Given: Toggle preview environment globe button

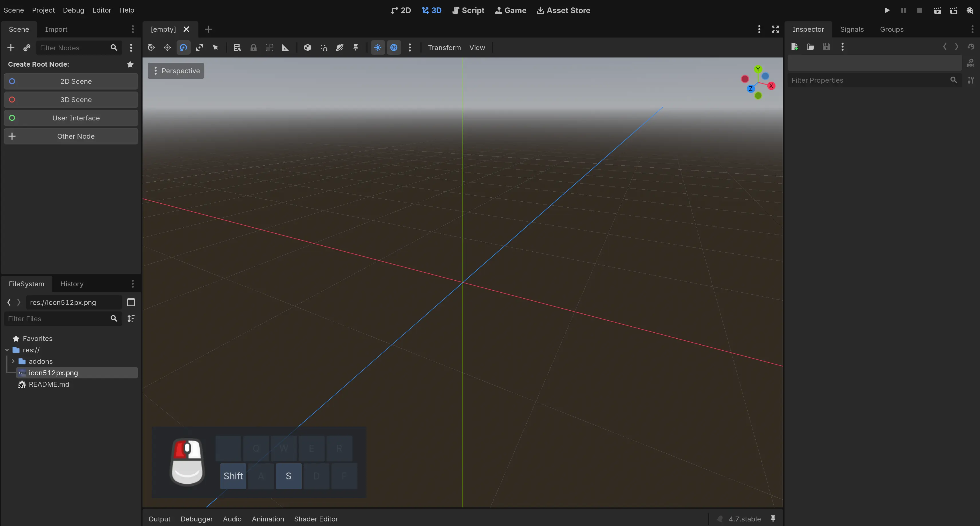Looking at the screenshot, I should pyautogui.click(x=394, y=47).
